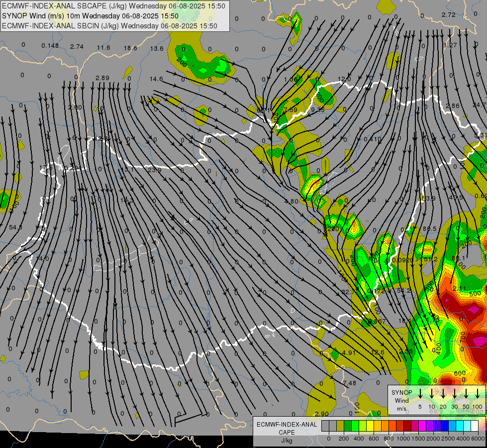Select the cyan CAPE legend swatch

coord(460,426)
